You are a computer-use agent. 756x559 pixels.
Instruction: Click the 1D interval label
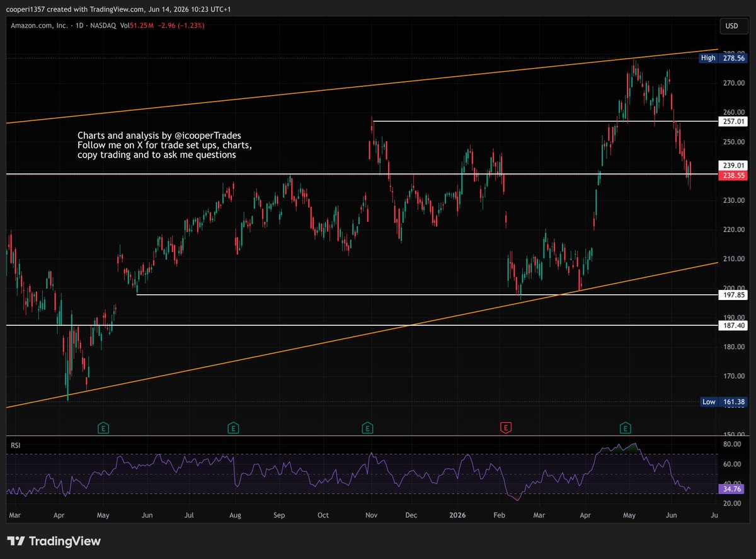click(78, 25)
